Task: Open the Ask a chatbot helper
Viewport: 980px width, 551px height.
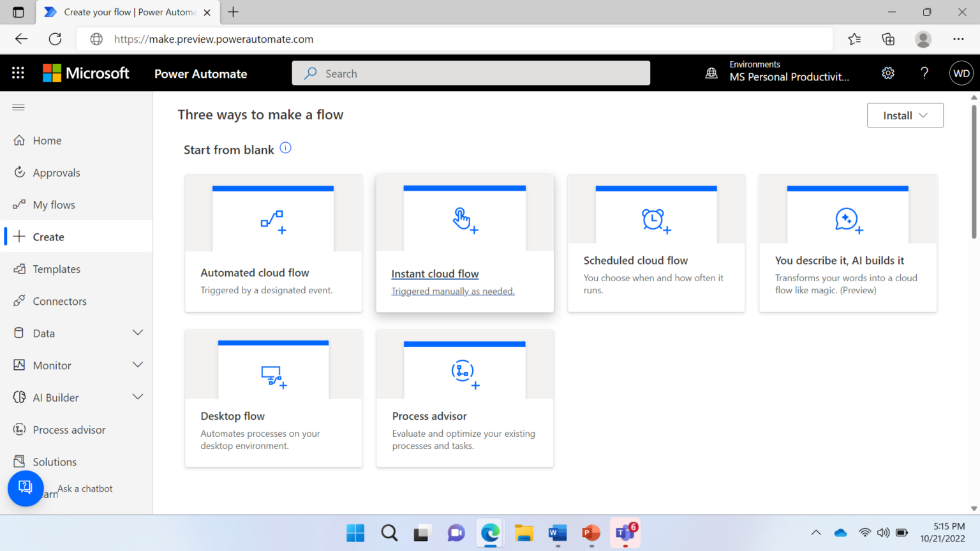Action: (x=26, y=488)
